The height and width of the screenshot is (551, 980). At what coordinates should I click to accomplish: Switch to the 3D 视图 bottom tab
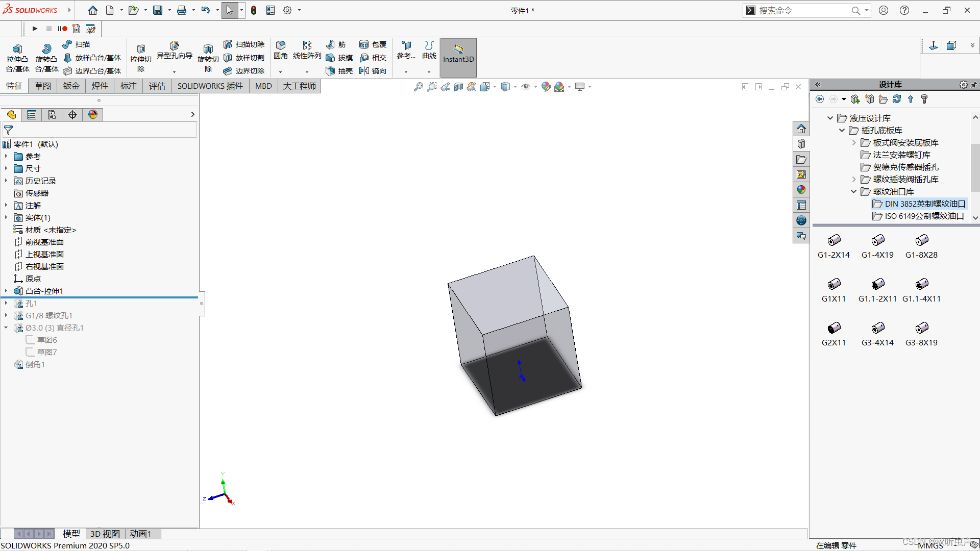pos(105,534)
